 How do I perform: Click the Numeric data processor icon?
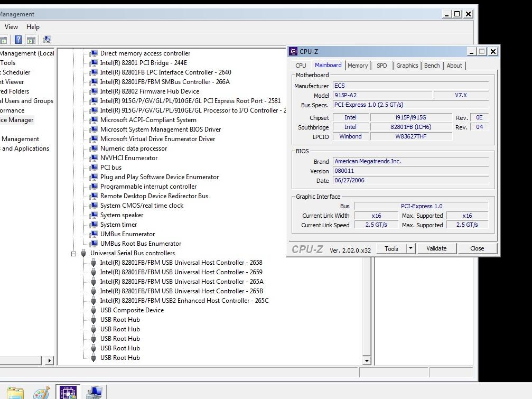tap(94, 149)
